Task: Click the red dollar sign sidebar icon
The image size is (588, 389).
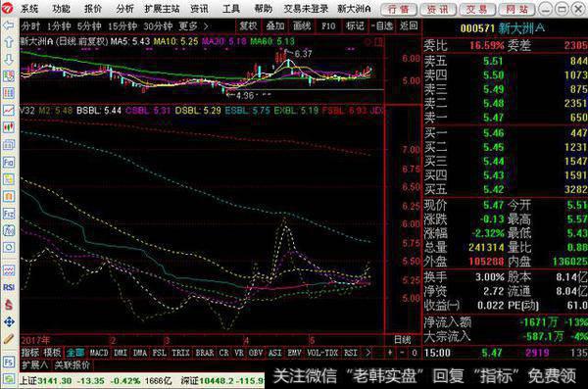Action: click(9, 304)
